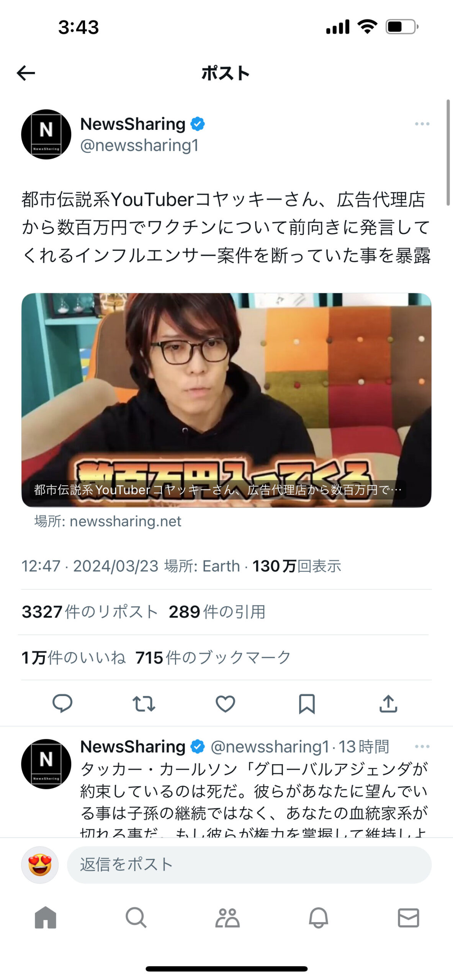Like the post with heart icon
The image size is (453, 980).
(x=225, y=704)
